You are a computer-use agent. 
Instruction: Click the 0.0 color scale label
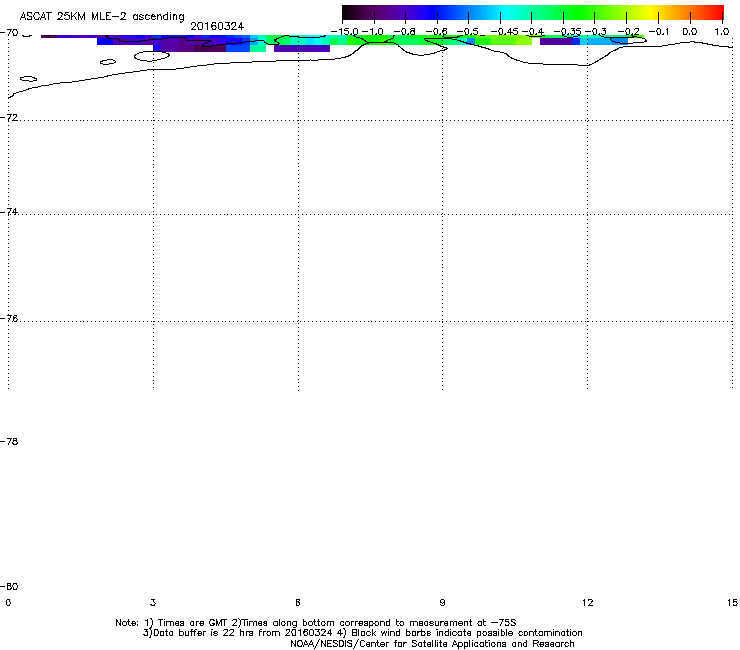tap(690, 32)
